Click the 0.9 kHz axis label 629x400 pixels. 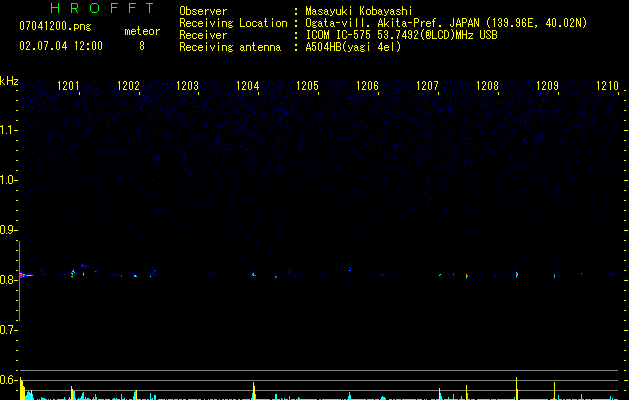[x=8, y=230]
